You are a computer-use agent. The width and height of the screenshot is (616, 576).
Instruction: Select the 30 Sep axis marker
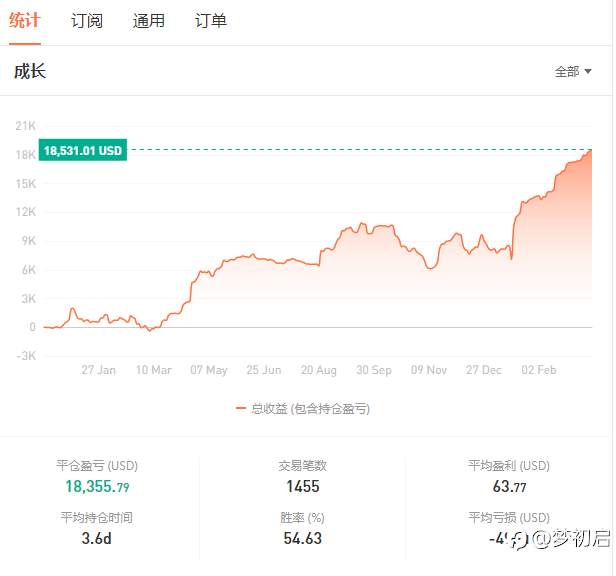point(374,370)
